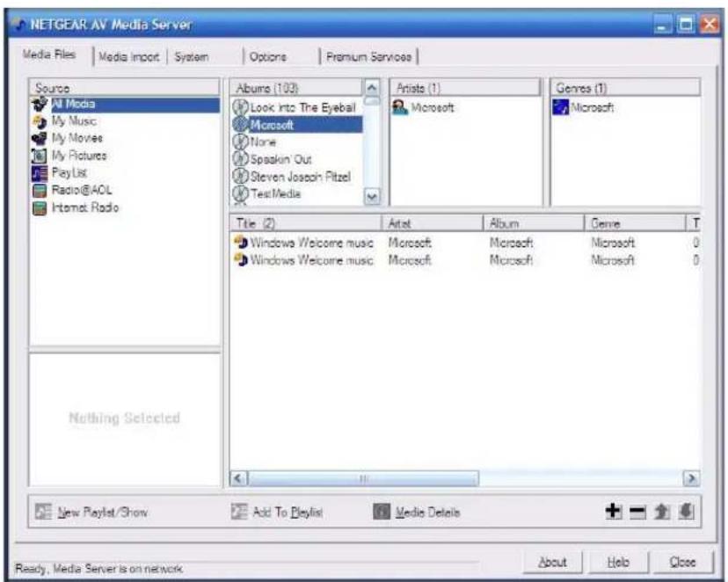Select 'My Pictures' in the Source list
Image resolution: width=728 pixels, height=582 pixels.
79,156
